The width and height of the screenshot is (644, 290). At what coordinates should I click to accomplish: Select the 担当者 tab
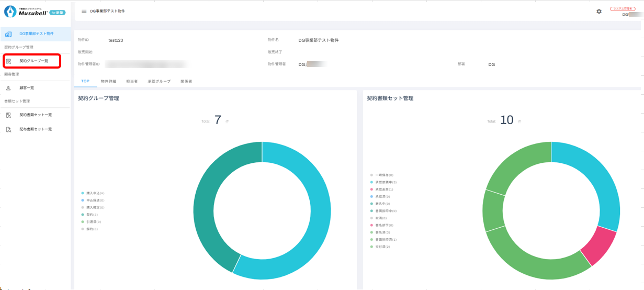point(132,82)
